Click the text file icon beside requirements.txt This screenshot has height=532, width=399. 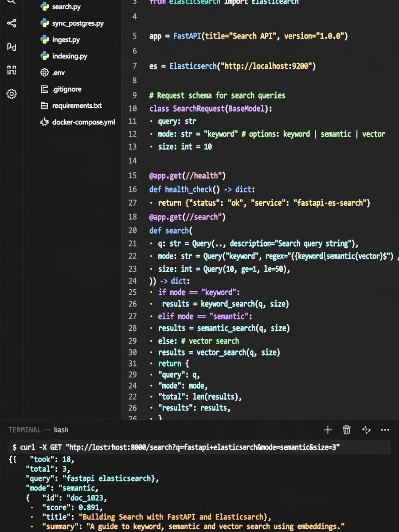coord(44,106)
